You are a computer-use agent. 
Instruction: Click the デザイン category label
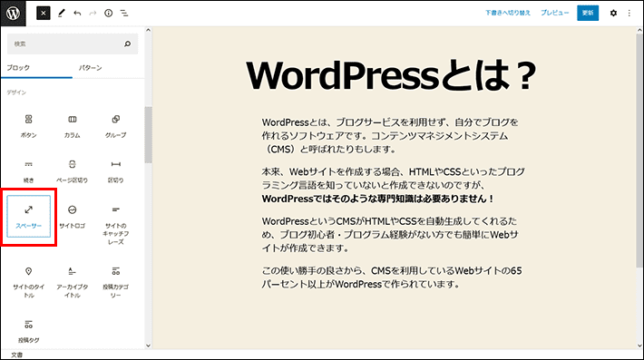[x=16, y=92]
